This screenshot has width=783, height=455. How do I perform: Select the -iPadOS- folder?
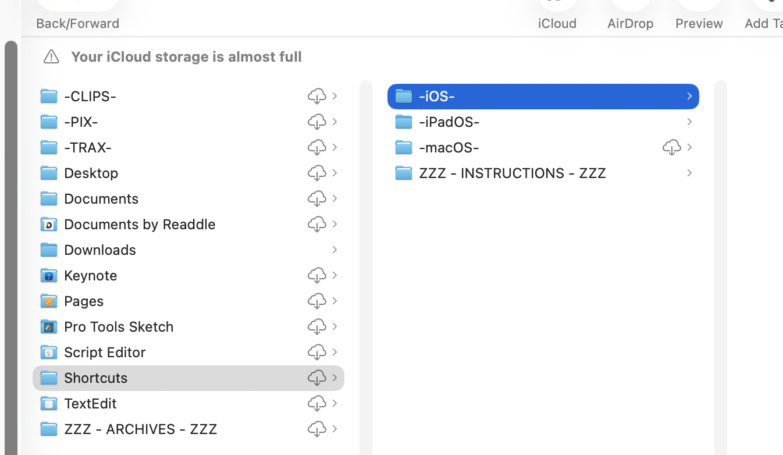pyautogui.click(x=543, y=122)
